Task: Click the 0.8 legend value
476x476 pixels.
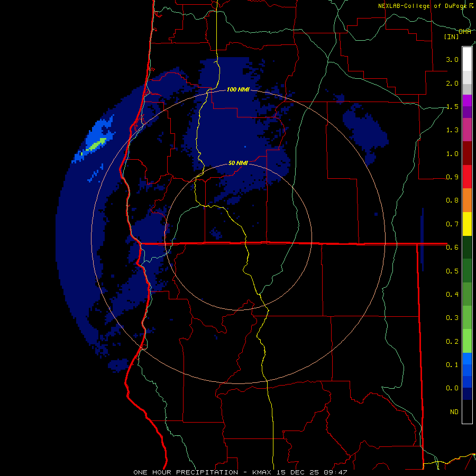Action: click(x=452, y=200)
